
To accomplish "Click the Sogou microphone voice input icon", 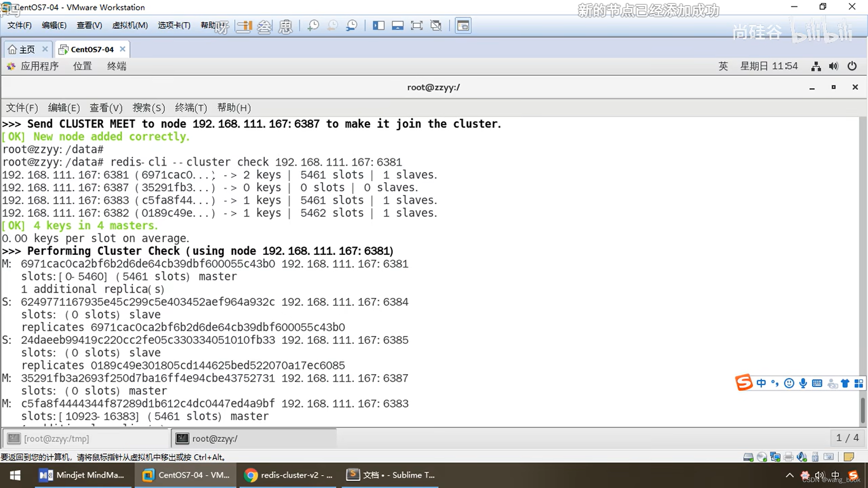I will (x=803, y=384).
